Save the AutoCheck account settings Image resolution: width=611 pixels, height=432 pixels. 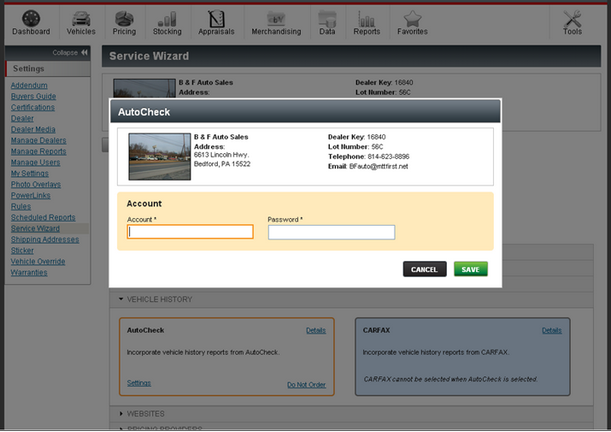(x=470, y=269)
